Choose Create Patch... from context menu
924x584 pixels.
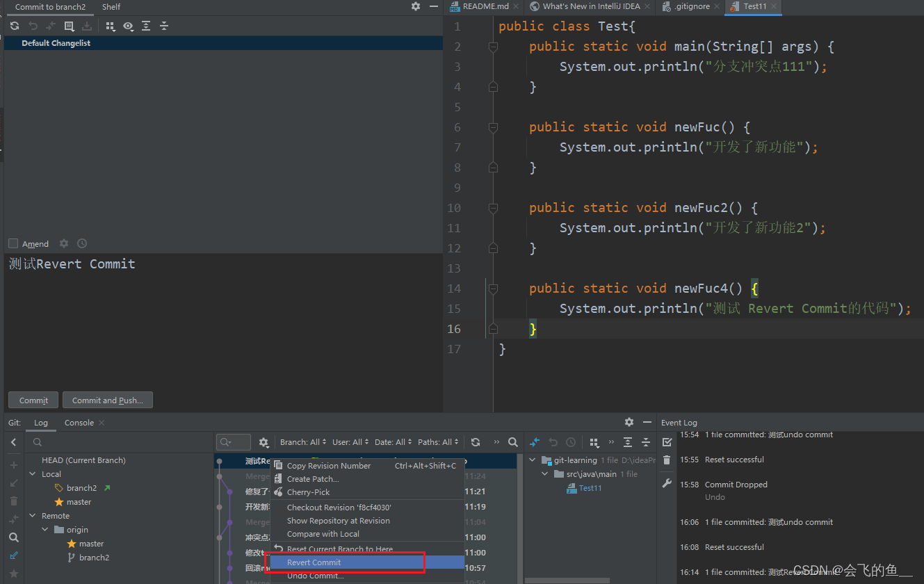pos(367,479)
